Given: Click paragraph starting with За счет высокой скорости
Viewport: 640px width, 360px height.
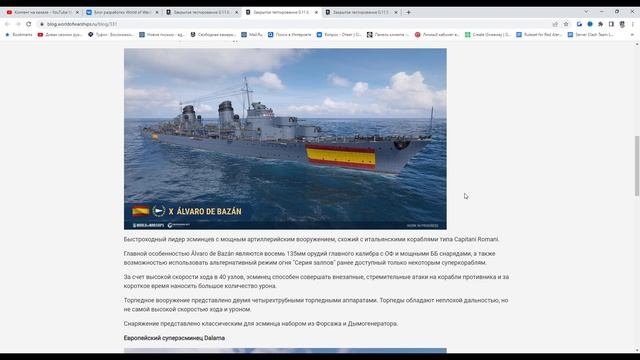Looking at the screenshot, I should [x=316, y=281].
